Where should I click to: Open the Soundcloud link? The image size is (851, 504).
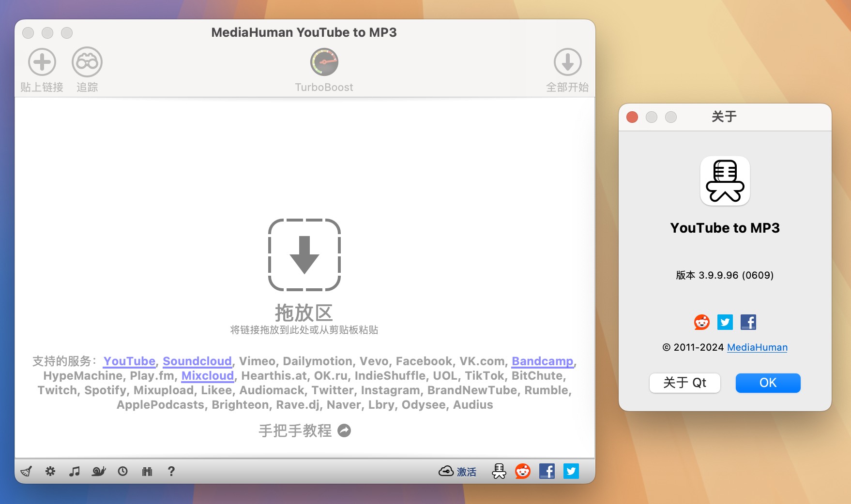[x=197, y=361]
